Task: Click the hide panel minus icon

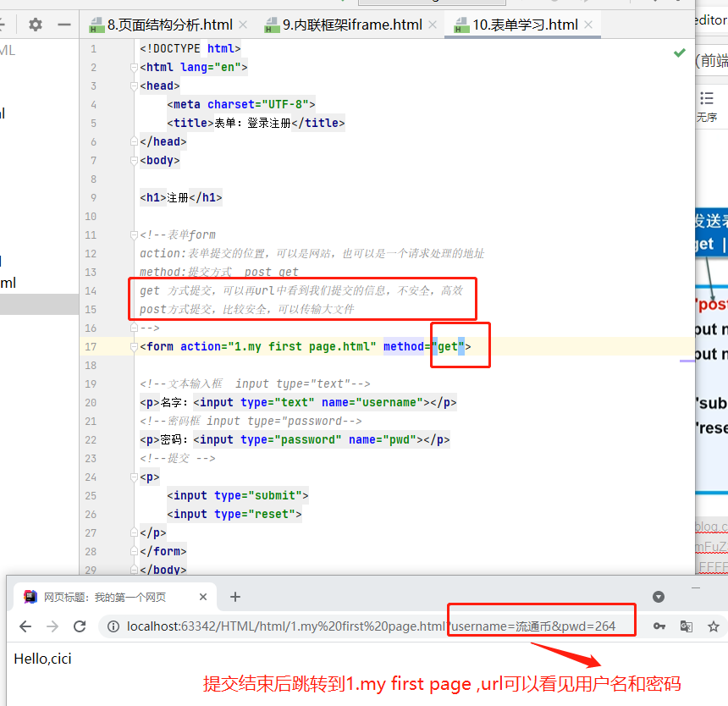Action: click(x=64, y=25)
